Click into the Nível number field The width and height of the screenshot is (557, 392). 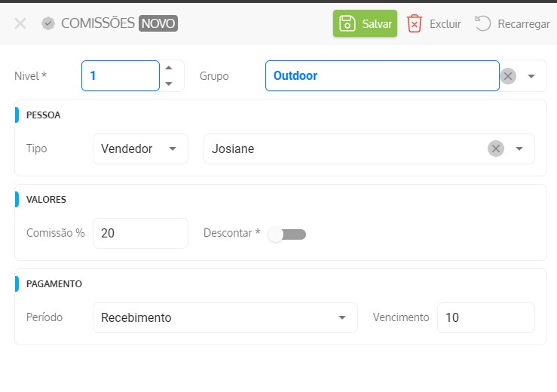point(121,76)
